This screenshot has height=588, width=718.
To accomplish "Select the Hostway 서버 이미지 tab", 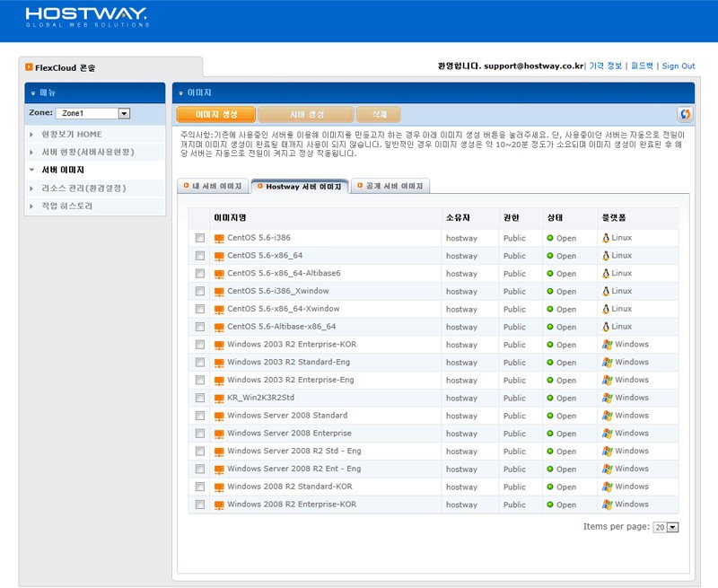I will click(x=300, y=186).
